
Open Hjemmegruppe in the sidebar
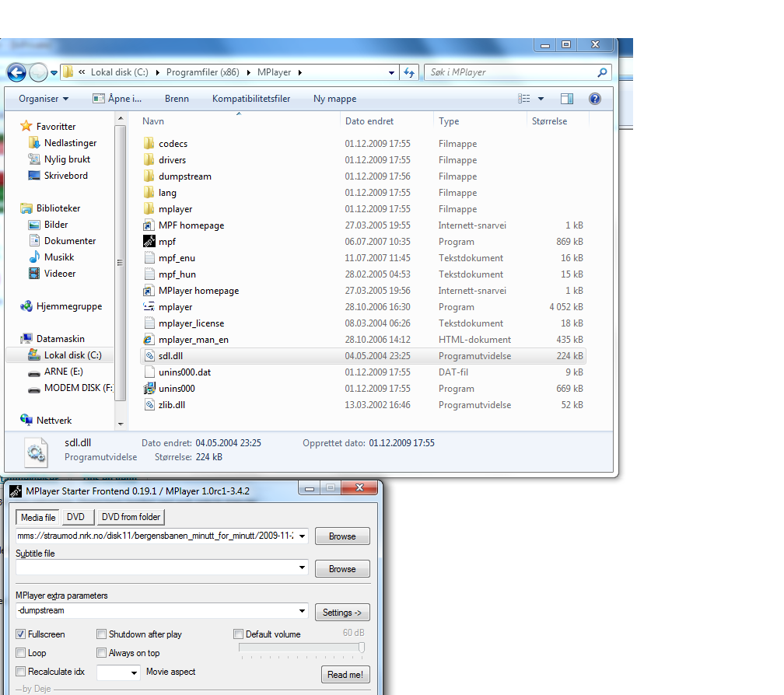69,306
